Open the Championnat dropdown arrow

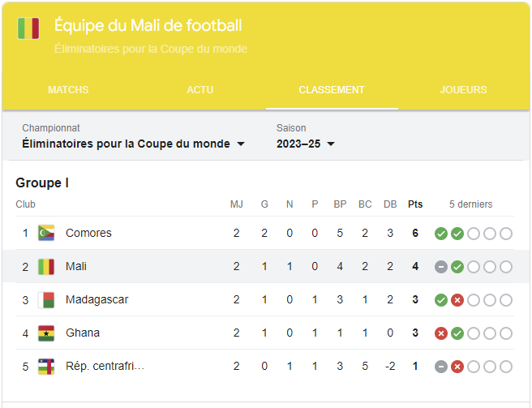(x=241, y=144)
